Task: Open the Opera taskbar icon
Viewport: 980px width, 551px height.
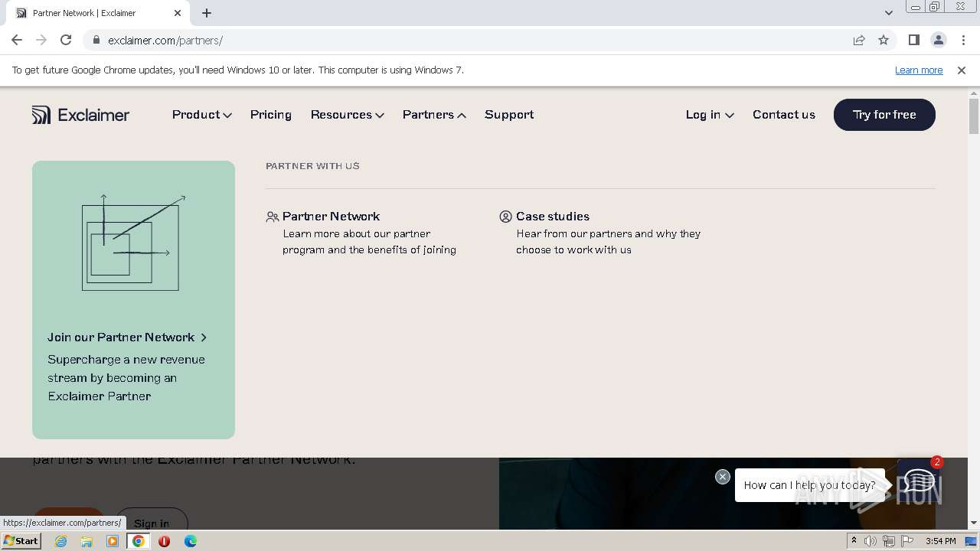Action: click(165, 541)
